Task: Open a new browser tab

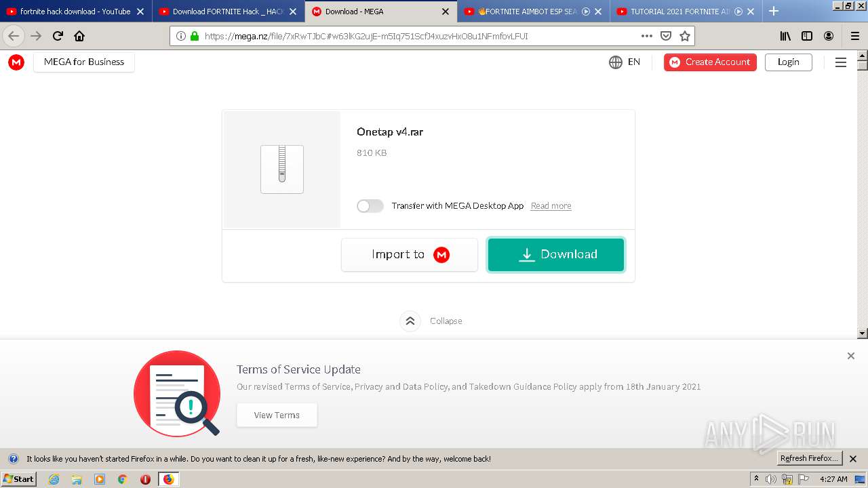Action: (x=774, y=12)
